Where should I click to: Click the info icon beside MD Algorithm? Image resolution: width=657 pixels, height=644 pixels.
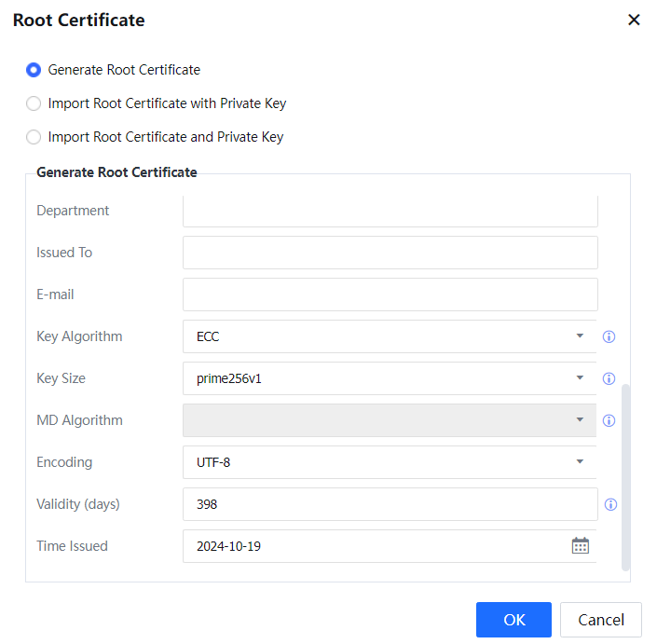click(x=609, y=420)
